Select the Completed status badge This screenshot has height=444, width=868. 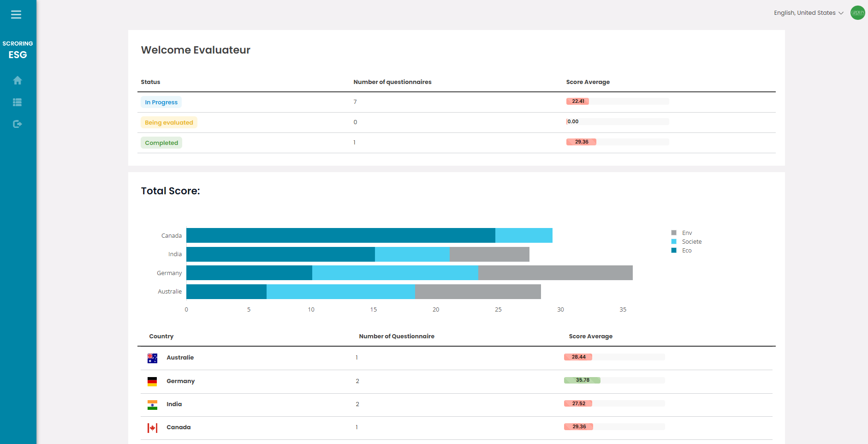161,143
